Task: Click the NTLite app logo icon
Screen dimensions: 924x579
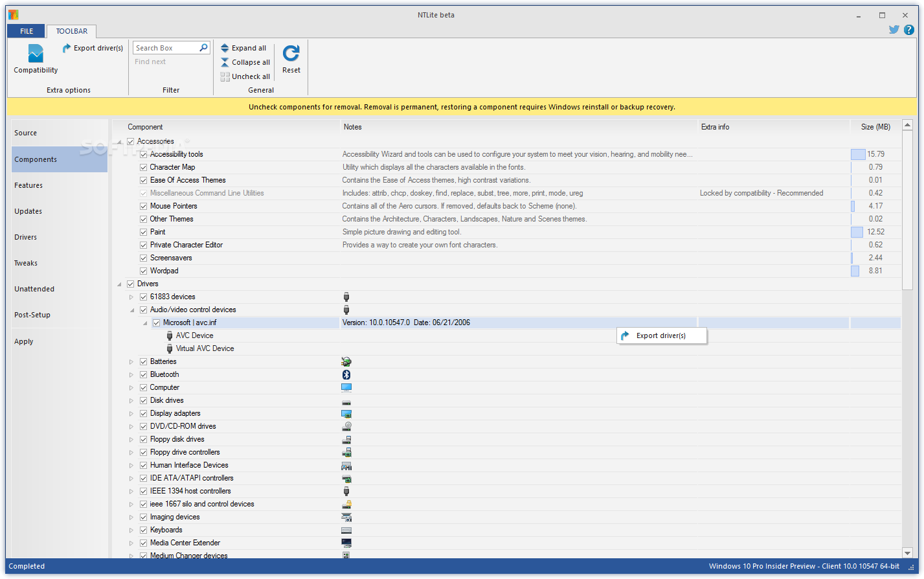Action: pyautogui.click(x=13, y=15)
